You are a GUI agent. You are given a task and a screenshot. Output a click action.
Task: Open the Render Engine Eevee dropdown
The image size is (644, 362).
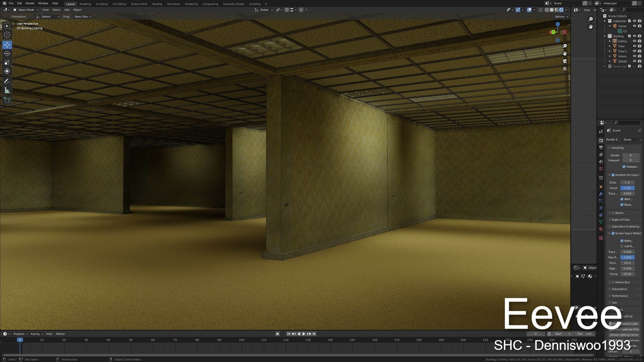[632, 140]
